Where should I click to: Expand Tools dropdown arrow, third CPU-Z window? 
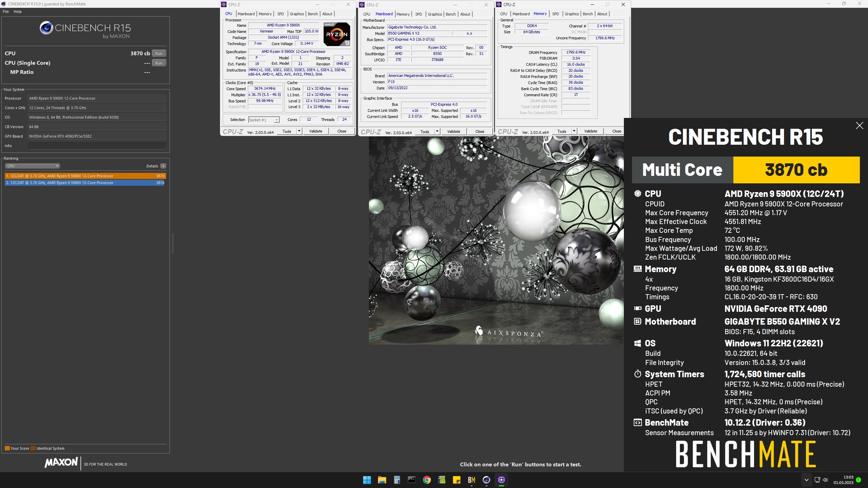pyautogui.click(x=574, y=131)
